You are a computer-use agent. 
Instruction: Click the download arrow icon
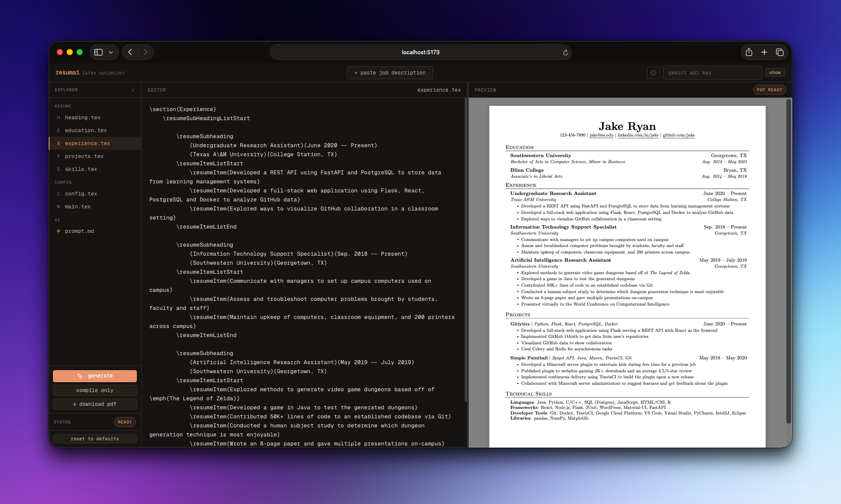(x=74, y=404)
